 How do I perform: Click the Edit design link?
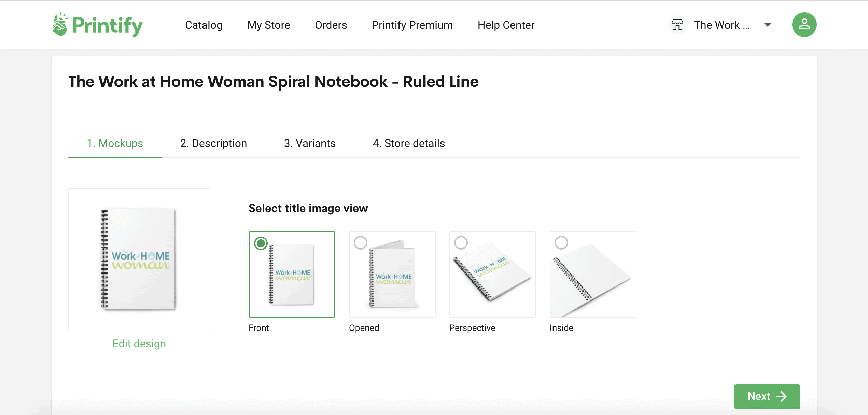[x=140, y=343]
